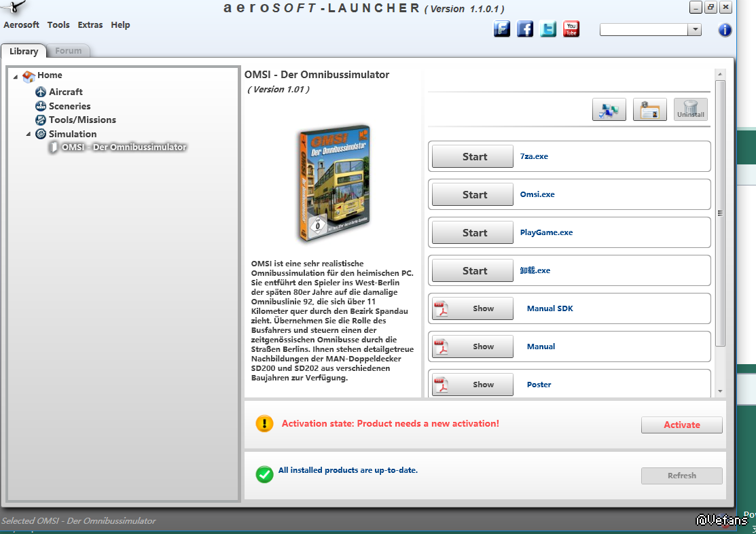
Task: Click the PlayGame.exe label text
Action: [546, 232]
